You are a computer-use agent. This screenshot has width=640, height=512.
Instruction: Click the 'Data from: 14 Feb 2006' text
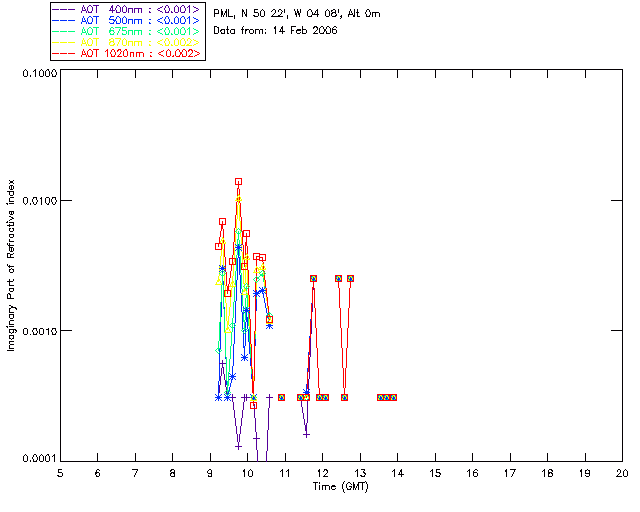click(x=276, y=30)
